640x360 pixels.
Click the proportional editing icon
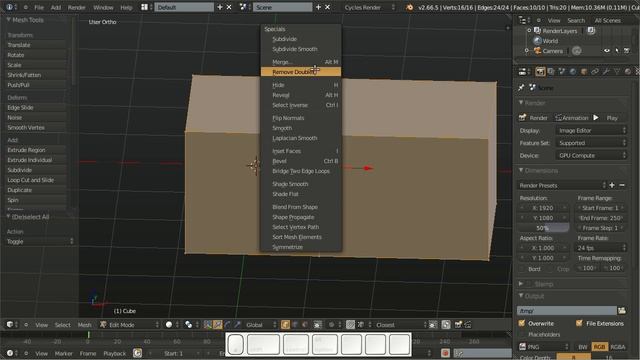pyautogui.click(x=331, y=325)
